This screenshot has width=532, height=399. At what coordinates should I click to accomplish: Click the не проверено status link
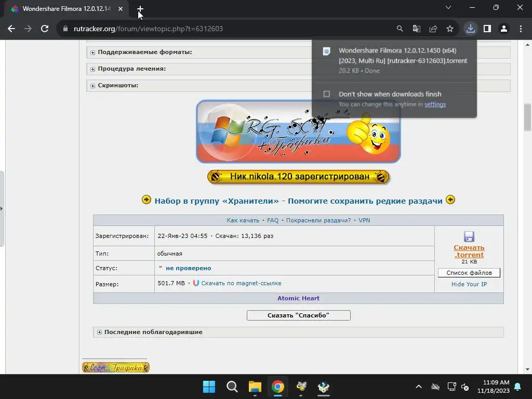pos(188,268)
